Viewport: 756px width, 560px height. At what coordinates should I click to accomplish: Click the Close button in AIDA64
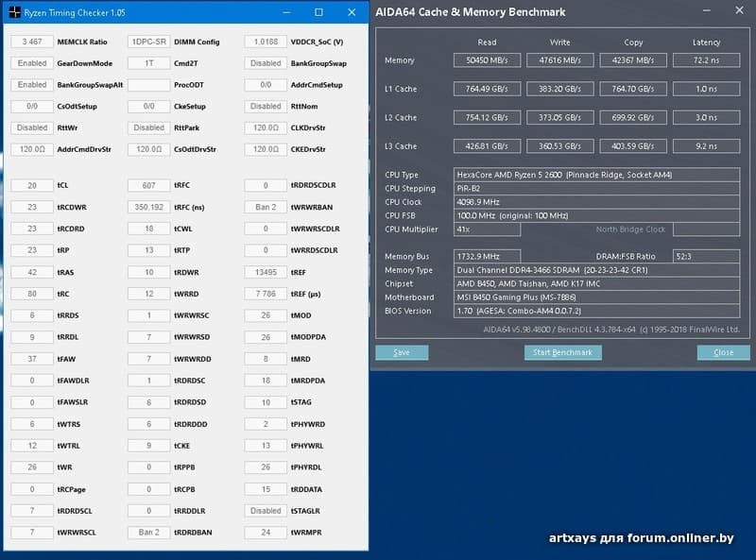tap(723, 352)
